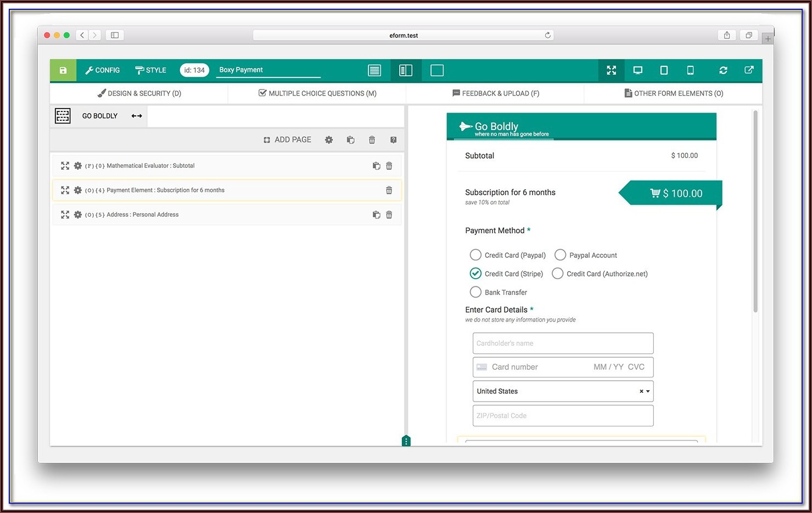Open the United States country dropdown

[x=648, y=391]
